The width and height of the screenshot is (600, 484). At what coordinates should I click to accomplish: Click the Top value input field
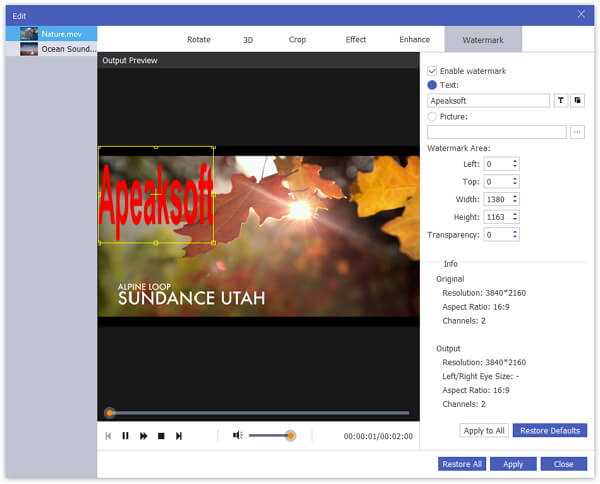498,182
